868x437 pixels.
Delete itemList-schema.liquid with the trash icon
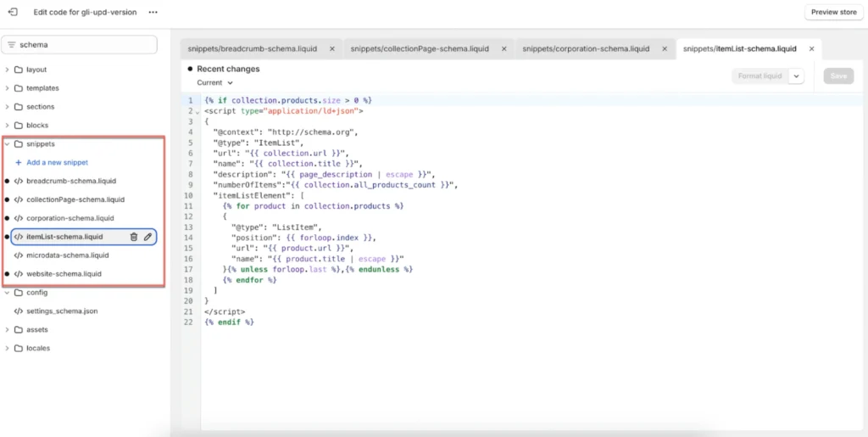coord(133,237)
